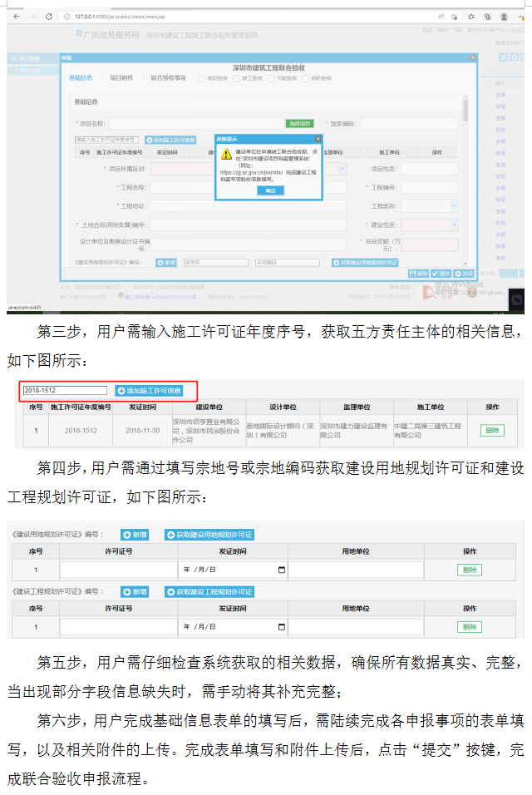Tick the 规划验收 checkbox
532x795 pixels.
point(202,78)
